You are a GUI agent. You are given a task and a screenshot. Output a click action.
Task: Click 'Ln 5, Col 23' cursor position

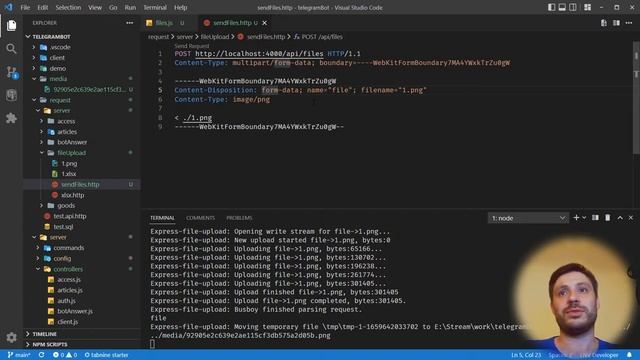coord(526,355)
